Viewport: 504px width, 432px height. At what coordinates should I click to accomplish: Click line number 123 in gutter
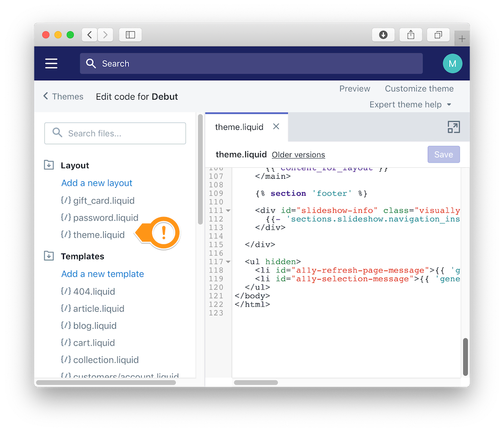pyautogui.click(x=216, y=313)
